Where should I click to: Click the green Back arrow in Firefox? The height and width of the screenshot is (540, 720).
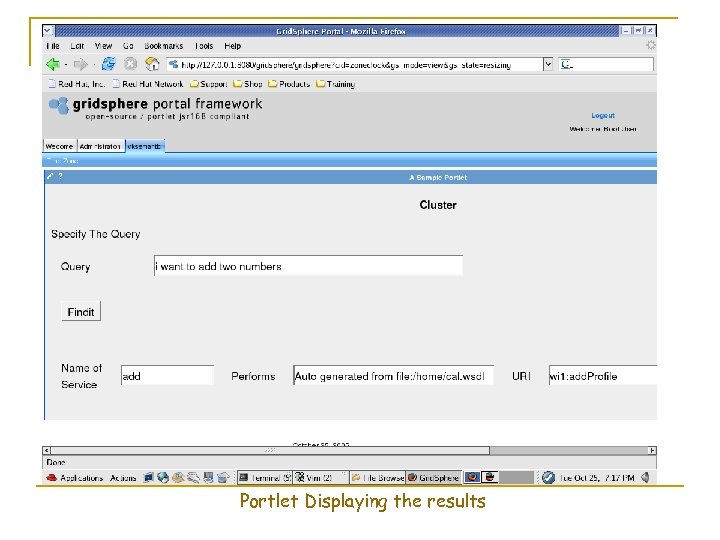pos(53,65)
